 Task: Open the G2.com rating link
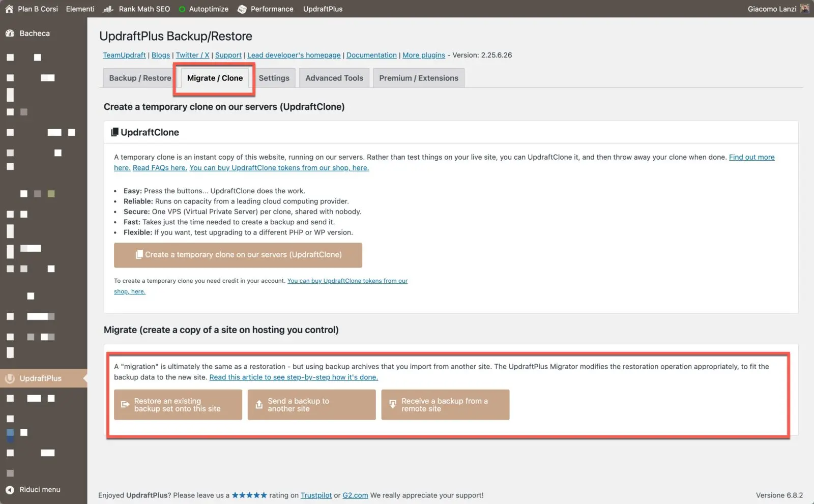(x=355, y=495)
